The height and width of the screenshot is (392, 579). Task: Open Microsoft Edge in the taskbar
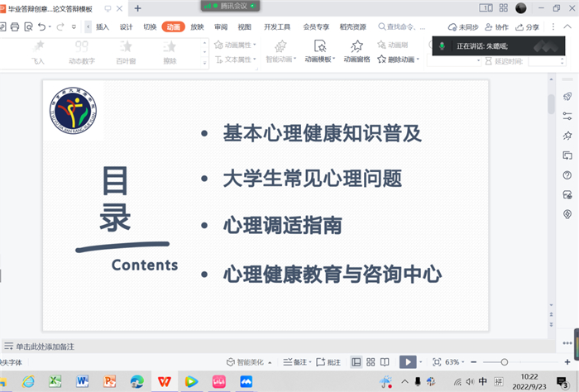tap(137, 381)
